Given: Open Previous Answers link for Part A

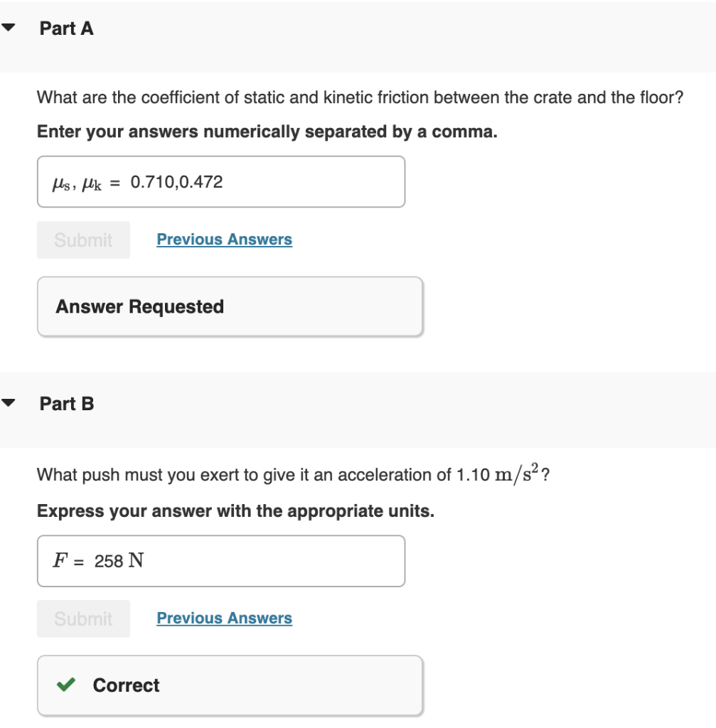Looking at the screenshot, I should click(x=224, y=240).
